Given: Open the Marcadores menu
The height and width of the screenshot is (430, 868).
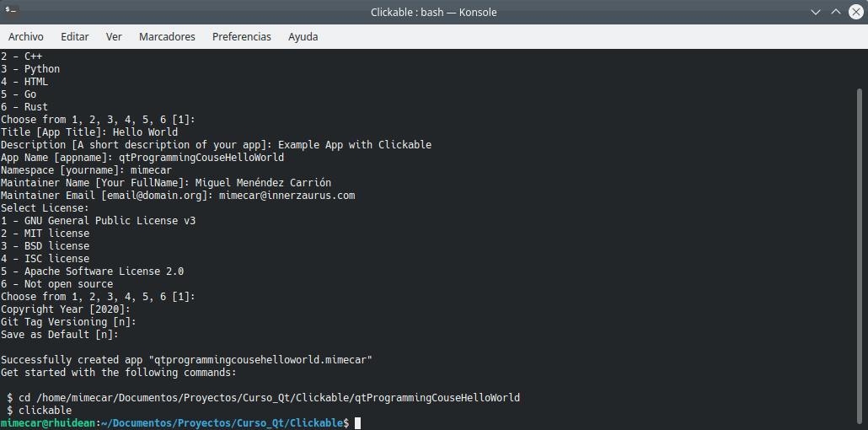Looking at the screenshot, I should pyautogui.click(x=167, y=37).
